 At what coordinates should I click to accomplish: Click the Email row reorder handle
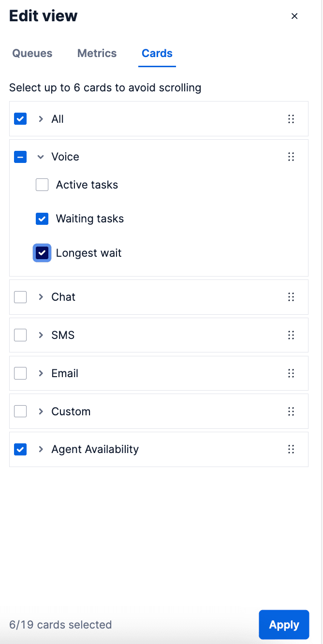click(291, 373)
